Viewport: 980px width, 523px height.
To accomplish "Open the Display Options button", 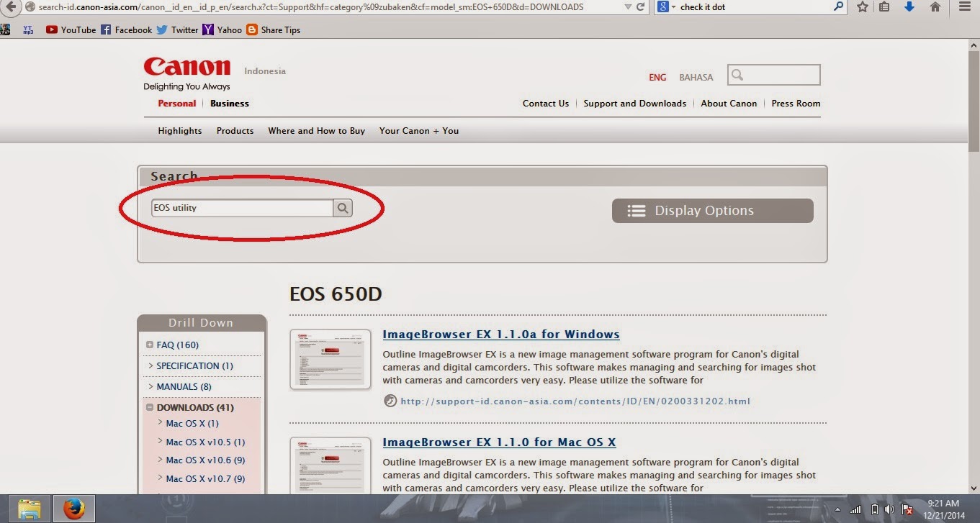I will [713, 211].
